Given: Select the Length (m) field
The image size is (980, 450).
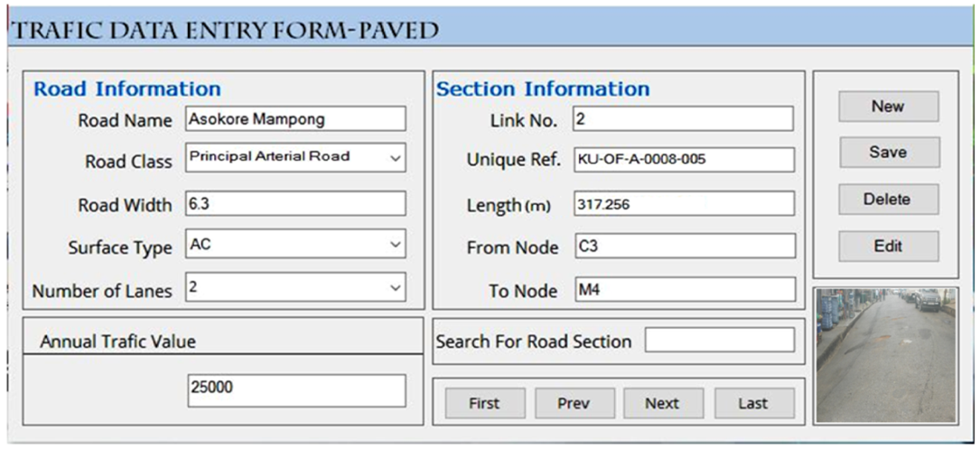Looking at the screenshot, I should point(683,204).
